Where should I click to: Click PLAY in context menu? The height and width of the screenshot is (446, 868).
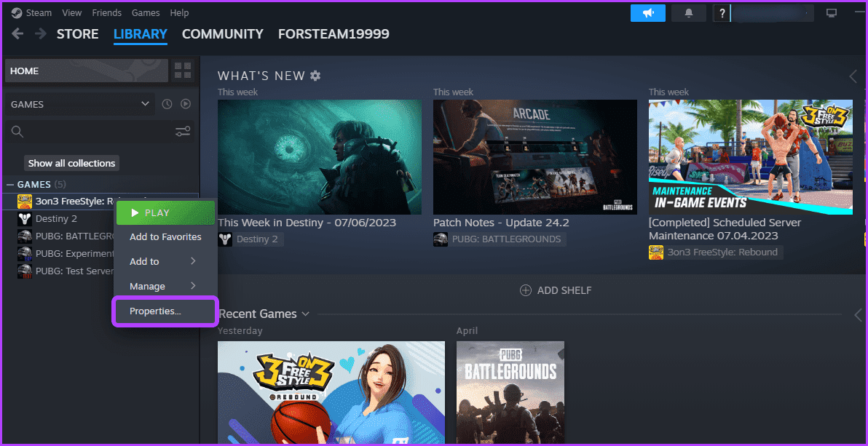coord(165,212)
